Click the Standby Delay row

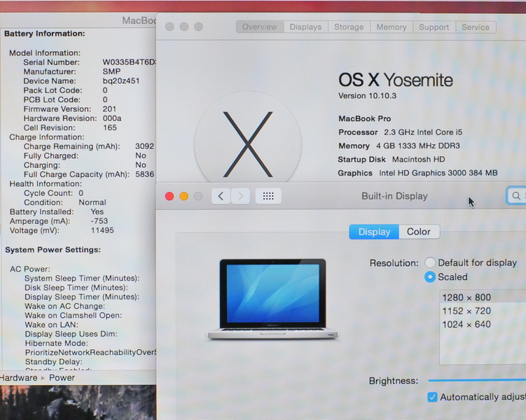click(54, 362)
